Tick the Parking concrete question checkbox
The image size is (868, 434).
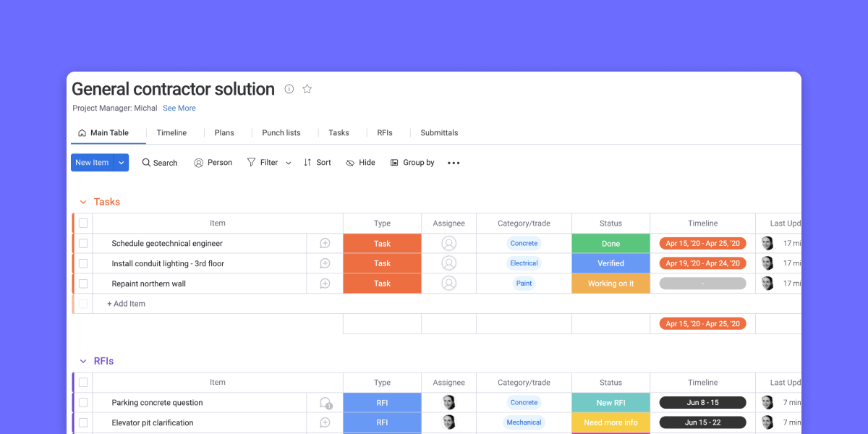(83, 403)
